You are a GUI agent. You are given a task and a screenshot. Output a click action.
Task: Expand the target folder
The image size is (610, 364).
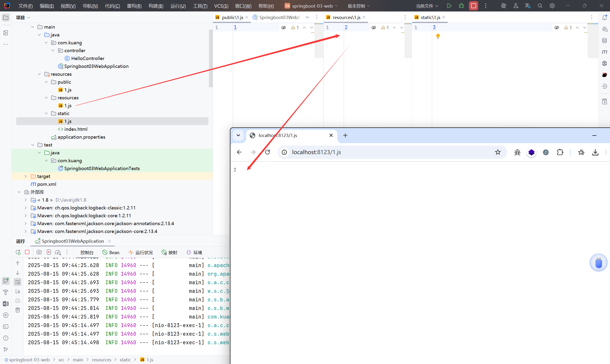coord(25,176)
